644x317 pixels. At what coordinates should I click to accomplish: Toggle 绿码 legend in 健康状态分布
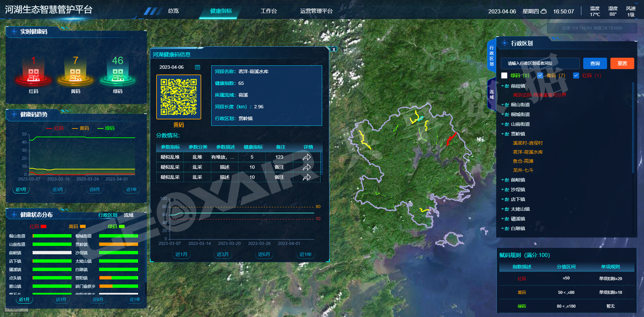coord(116,226)
